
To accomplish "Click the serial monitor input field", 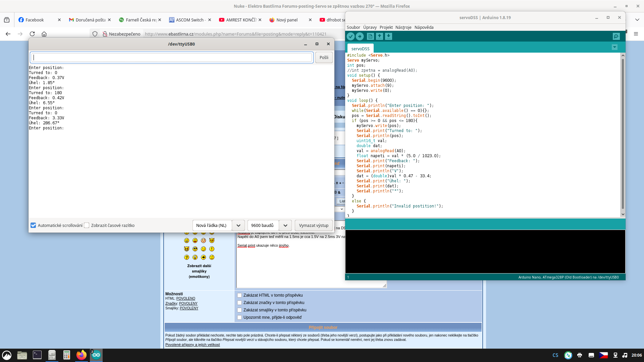I will pos(172,57).
